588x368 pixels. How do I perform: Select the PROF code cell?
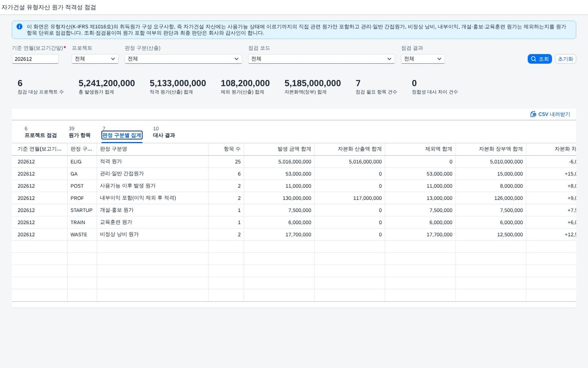(82, 198)
